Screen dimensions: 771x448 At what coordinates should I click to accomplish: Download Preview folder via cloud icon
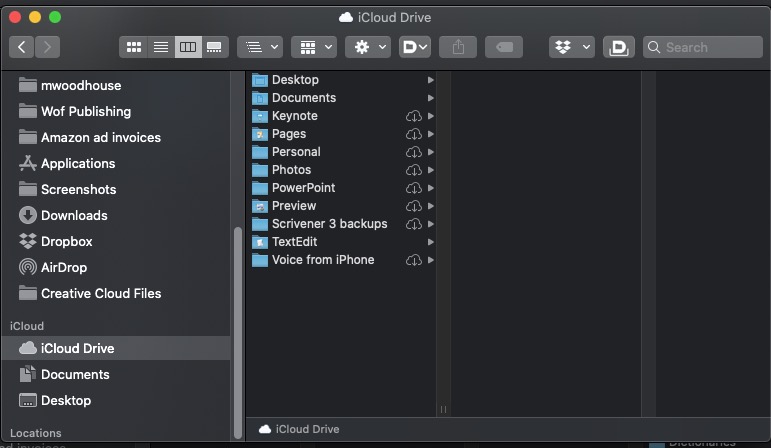pos(414,206)
